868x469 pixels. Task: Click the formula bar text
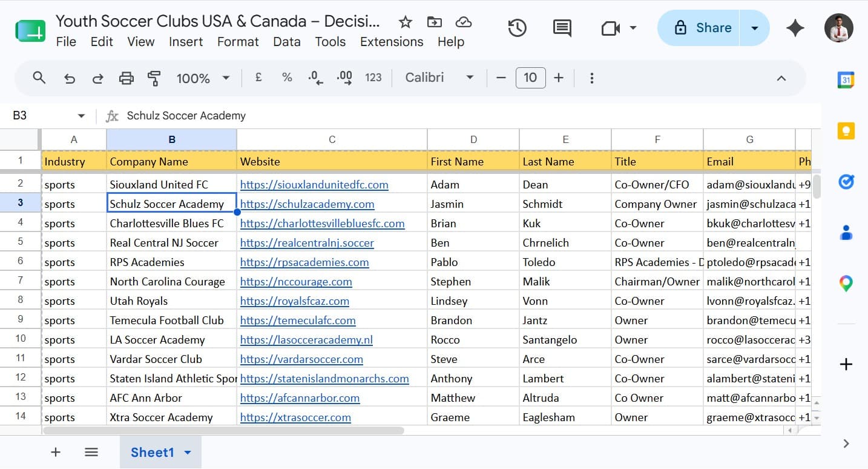186,116
